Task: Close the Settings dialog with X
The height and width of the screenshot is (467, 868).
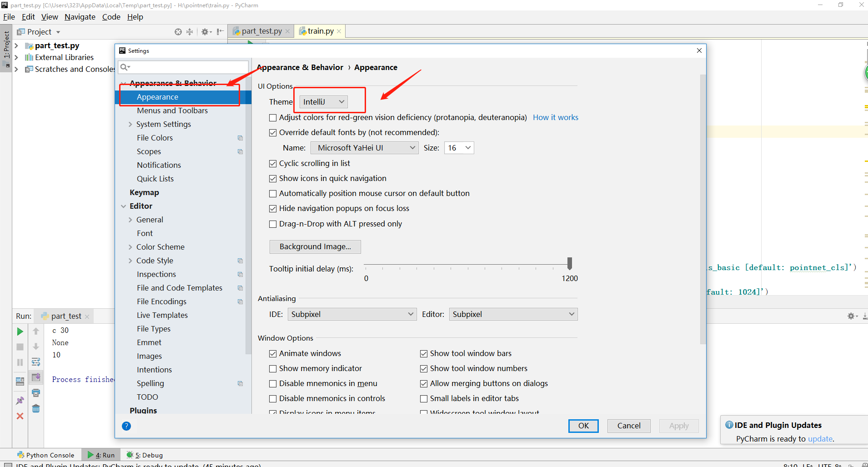Action: pyautogui.click(x=699, y=50)
